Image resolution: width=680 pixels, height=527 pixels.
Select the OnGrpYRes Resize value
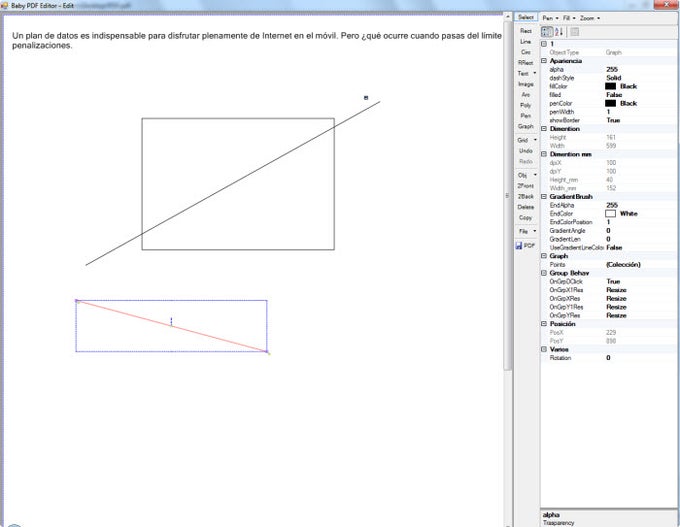pos(616,315)
